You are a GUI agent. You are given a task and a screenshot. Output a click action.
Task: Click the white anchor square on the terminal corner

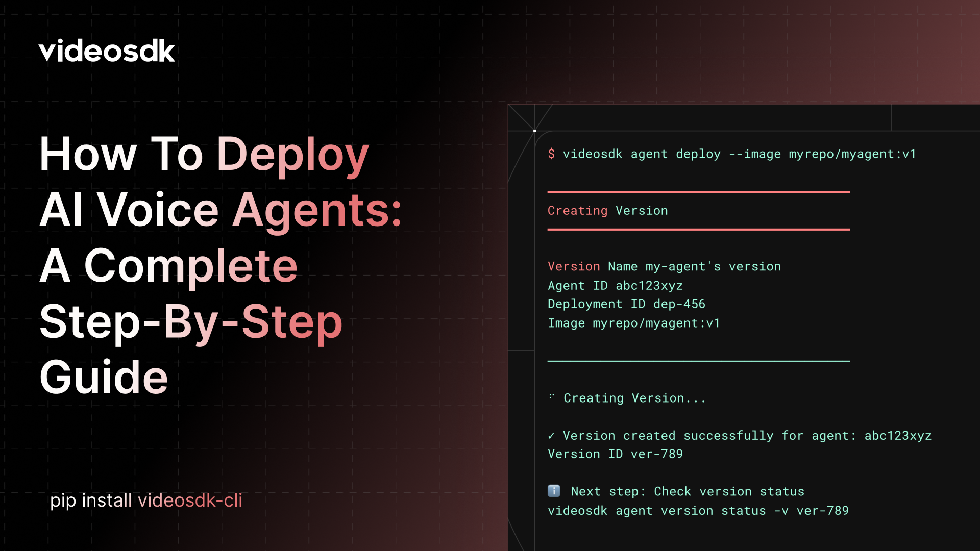pyautogui.click(x=534, y=131)
